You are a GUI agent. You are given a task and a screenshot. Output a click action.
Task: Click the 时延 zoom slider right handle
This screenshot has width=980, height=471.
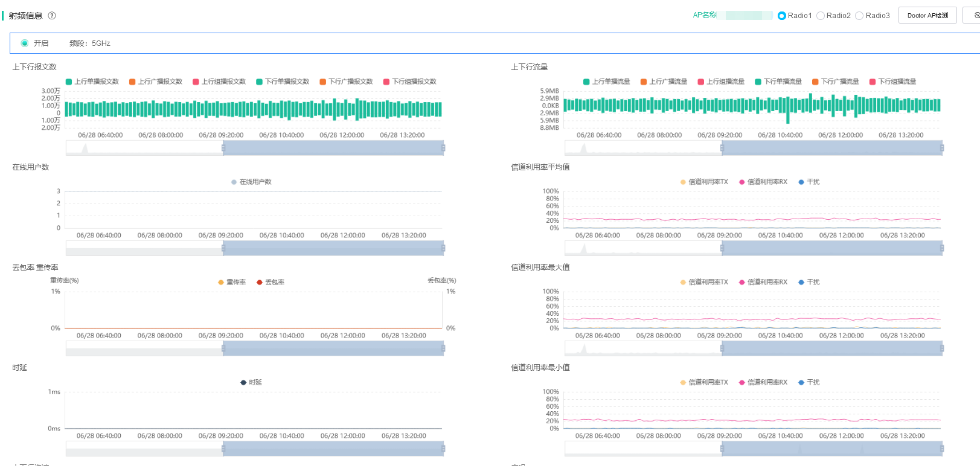click(x=443, y=449)
